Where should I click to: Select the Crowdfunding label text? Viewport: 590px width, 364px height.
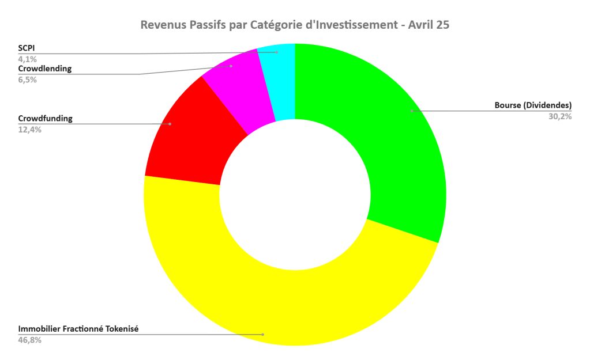tap(46, 119)
